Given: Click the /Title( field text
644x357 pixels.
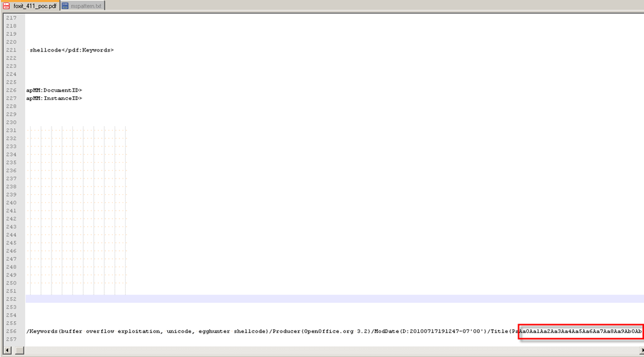Looking at the screenshot, I should [500, 331].
